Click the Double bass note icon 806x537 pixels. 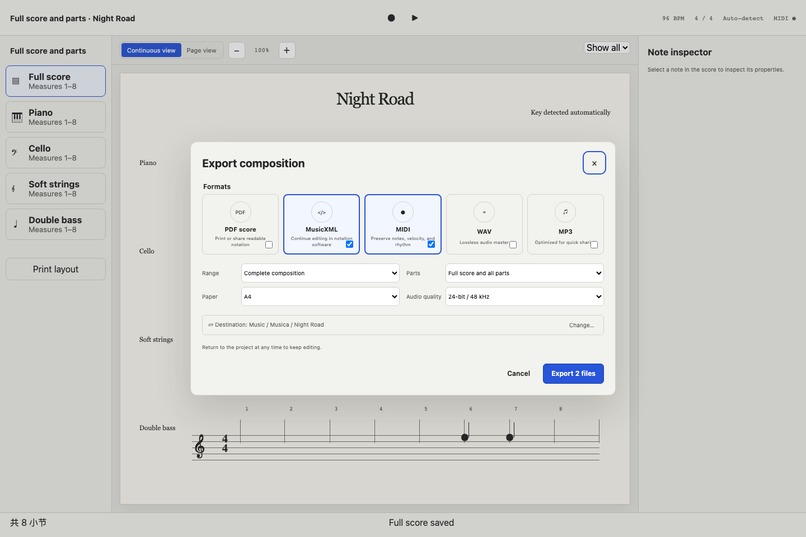(15, 224)
